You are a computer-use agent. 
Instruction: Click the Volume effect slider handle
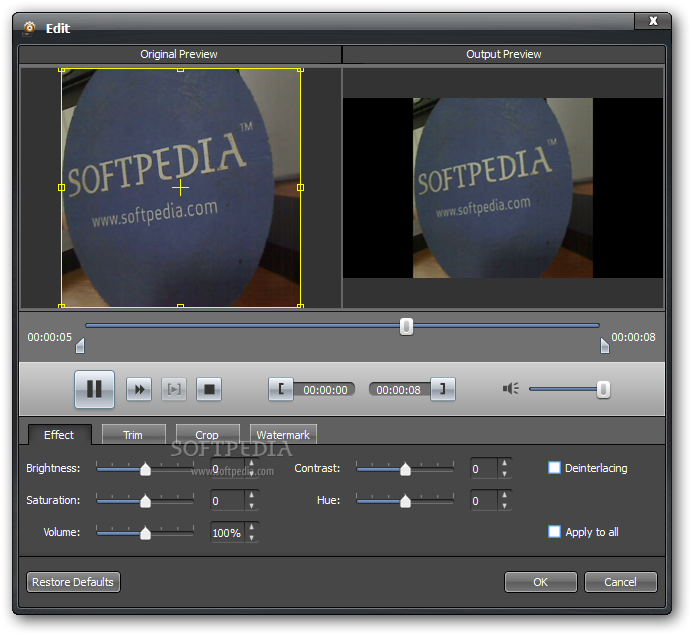[145, 533]
